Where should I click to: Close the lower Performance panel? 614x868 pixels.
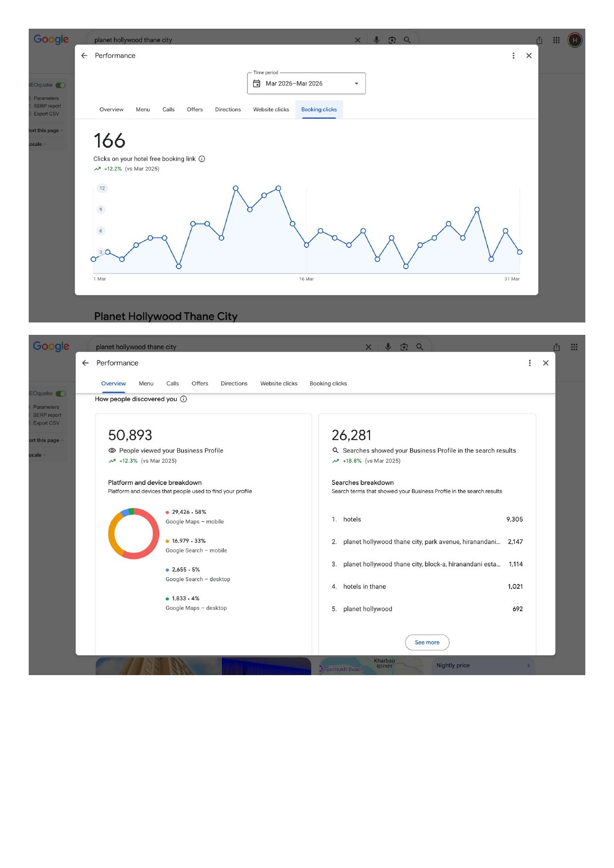(x=546, y=363)
